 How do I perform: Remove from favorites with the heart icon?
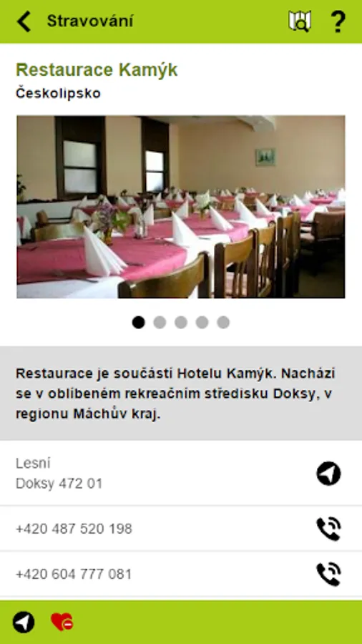62,622
